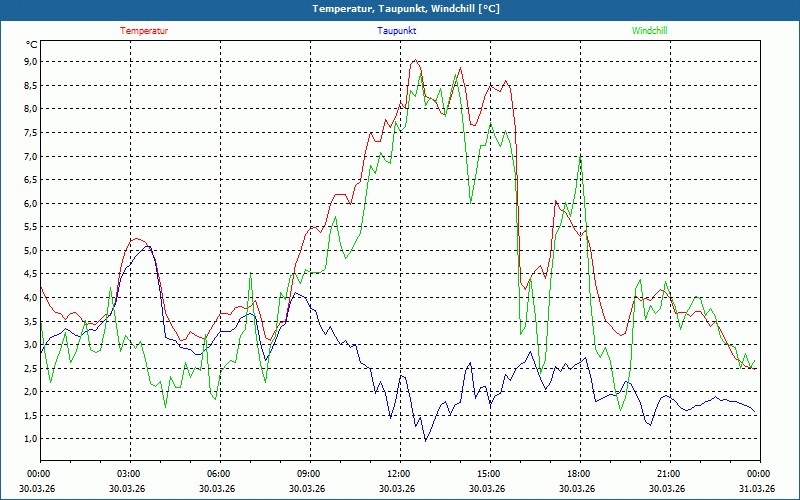800x500 pixels.
Task: Click the 1,0 y-axis value label
Action: (x=30, y=439)
